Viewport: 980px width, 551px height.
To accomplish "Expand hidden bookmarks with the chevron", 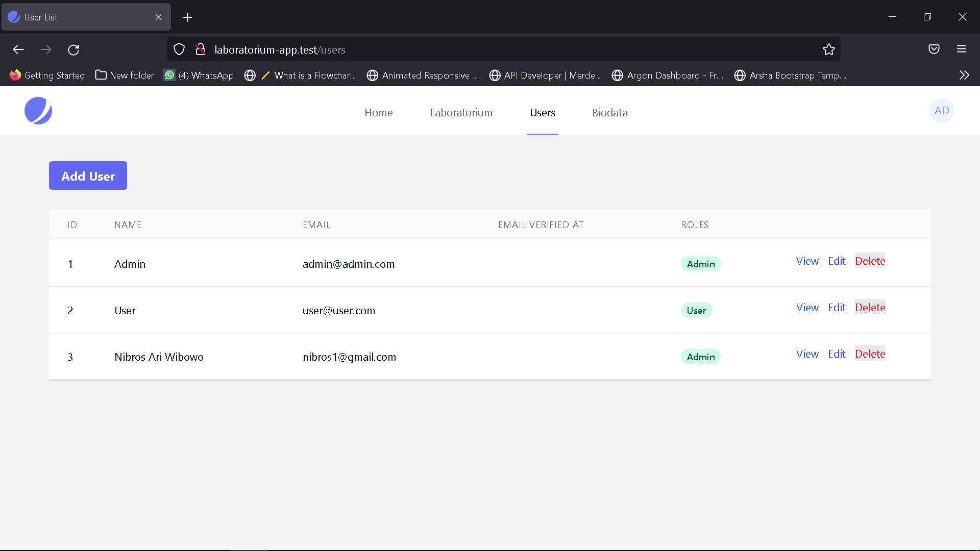I will click(964, 75).
